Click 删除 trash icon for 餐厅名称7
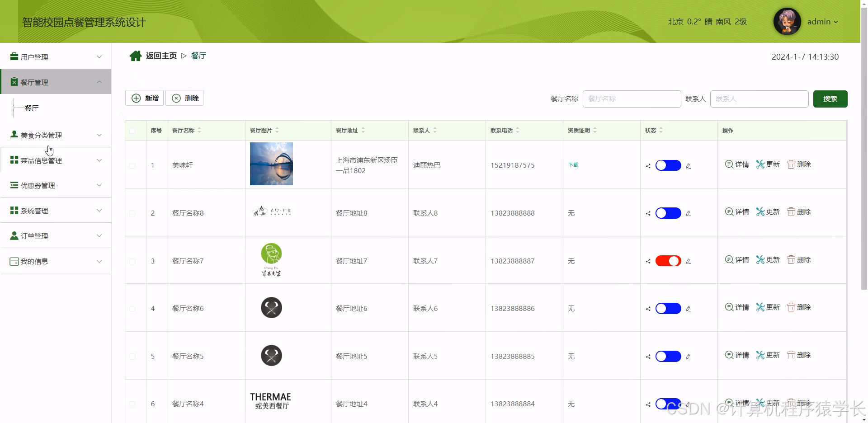This screenshot has width=868, height=423. click(799, 260)
